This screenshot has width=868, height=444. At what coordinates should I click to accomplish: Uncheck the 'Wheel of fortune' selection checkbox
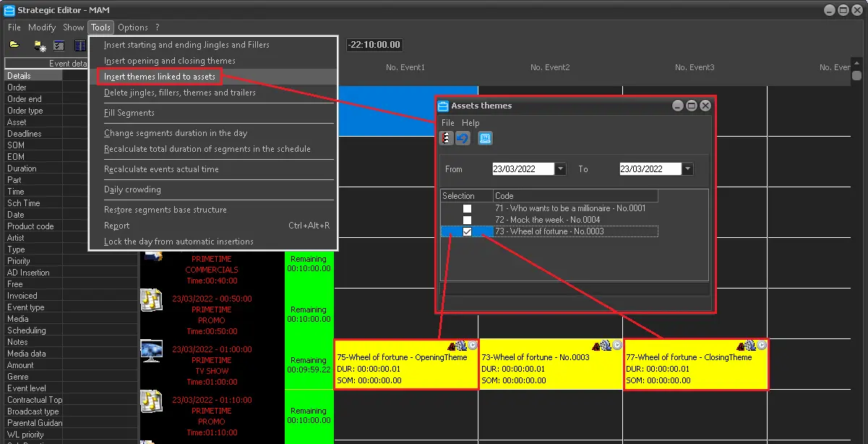[468, 231]
